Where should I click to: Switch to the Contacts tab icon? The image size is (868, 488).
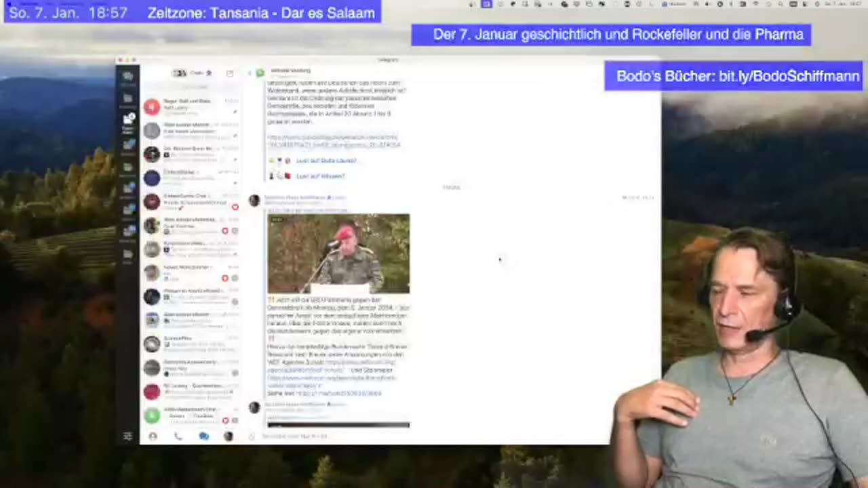click(x=153, y=436)
